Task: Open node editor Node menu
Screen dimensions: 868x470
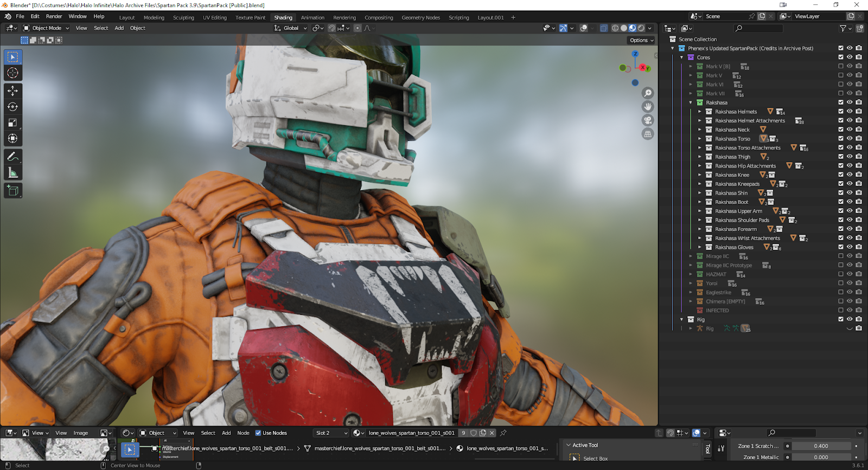Action: point(244,433)
